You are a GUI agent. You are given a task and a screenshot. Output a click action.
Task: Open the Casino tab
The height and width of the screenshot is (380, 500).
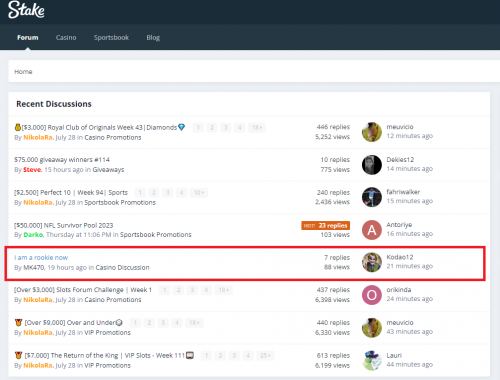tap(66, 37)
